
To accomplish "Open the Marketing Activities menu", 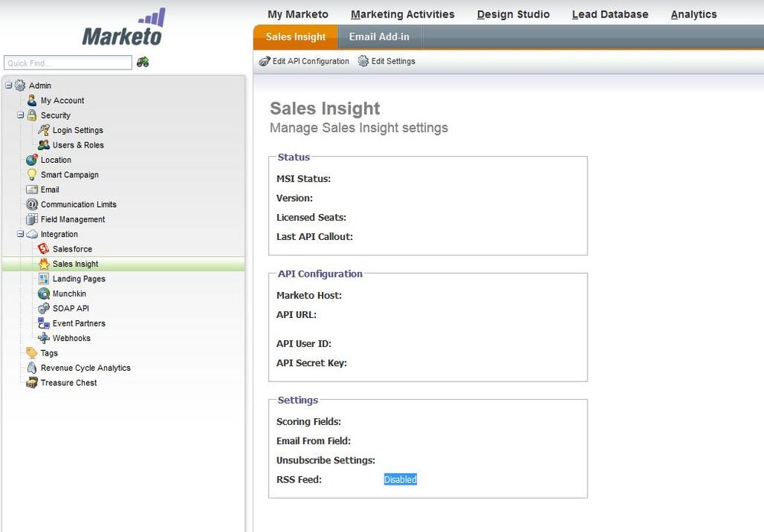I will coord(402,14).
